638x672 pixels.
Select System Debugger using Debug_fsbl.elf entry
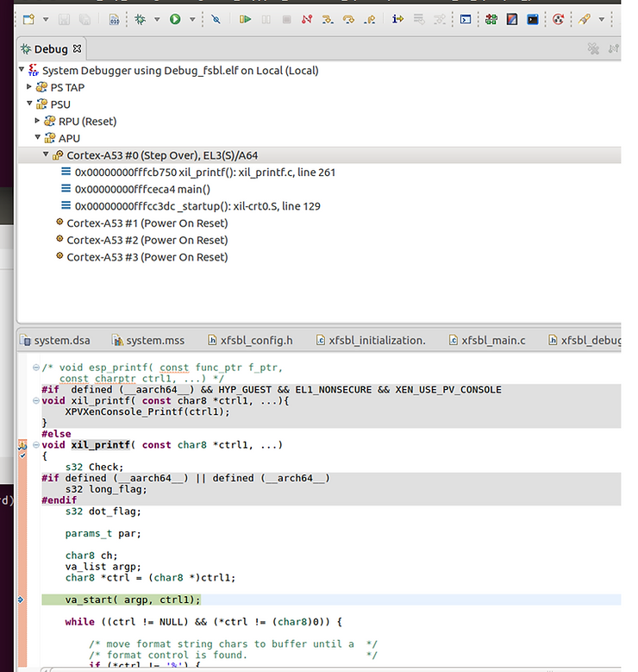(x=180, y=70)
